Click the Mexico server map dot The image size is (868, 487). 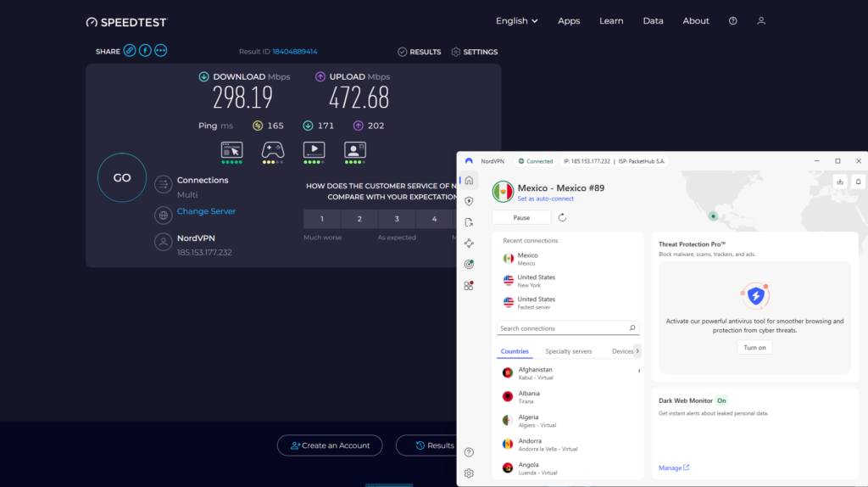pyautogui.click(x=713, y=216)
